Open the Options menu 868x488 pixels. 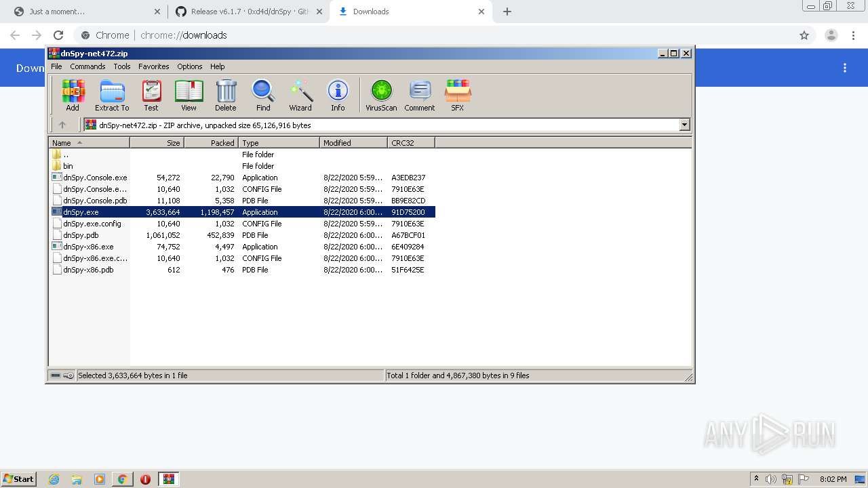pos(190,66)
